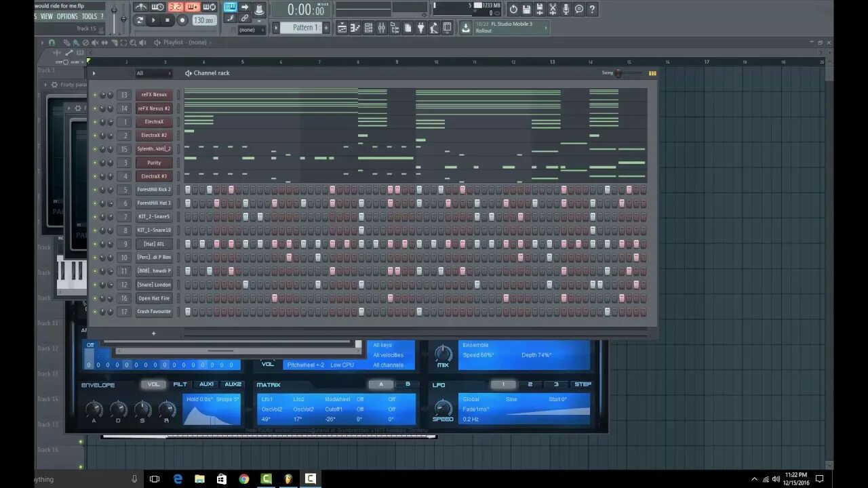Switch Channel rack to graph editor icon
The height and width of the screenshot is (488, 868).
652,73
